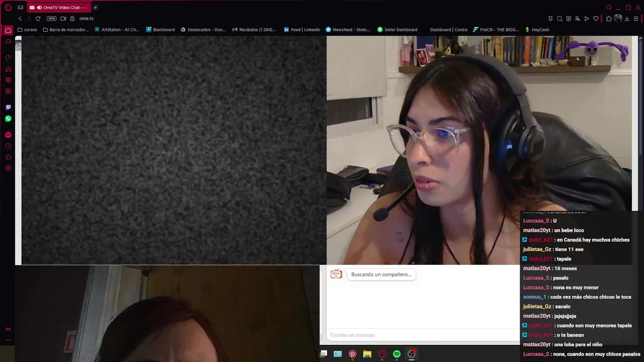Open Pinterest on the taskbar
The image size is (644, 362).
(x=353, y=354)
